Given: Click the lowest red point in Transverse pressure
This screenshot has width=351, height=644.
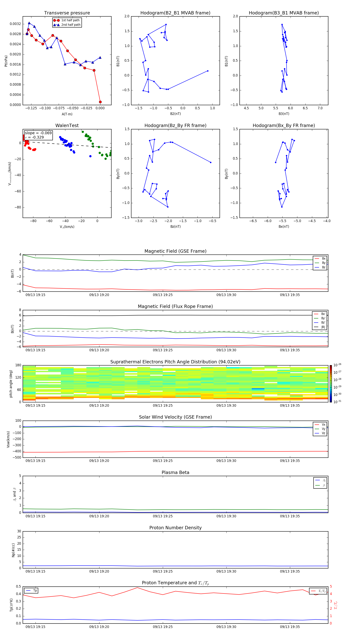Looking at the screenshot, I should pyautogui.click(x=100, y=102).
